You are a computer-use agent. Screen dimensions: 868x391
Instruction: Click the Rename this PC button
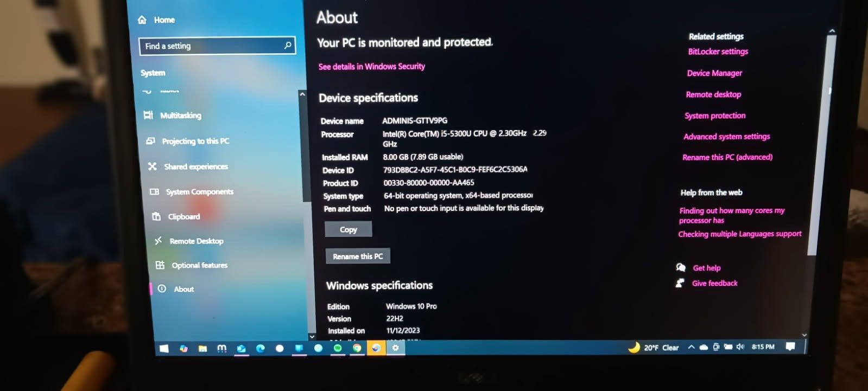[x=358, y=256]
